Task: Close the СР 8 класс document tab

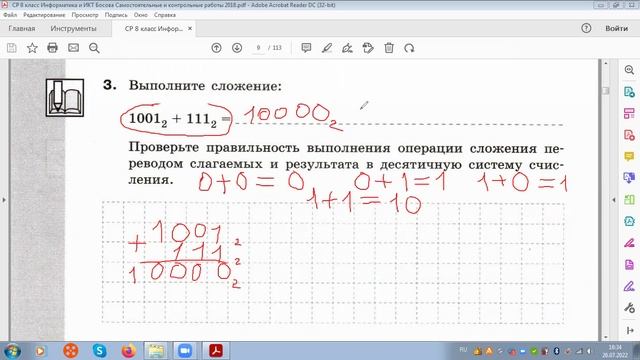Action: tap(190, 29)
